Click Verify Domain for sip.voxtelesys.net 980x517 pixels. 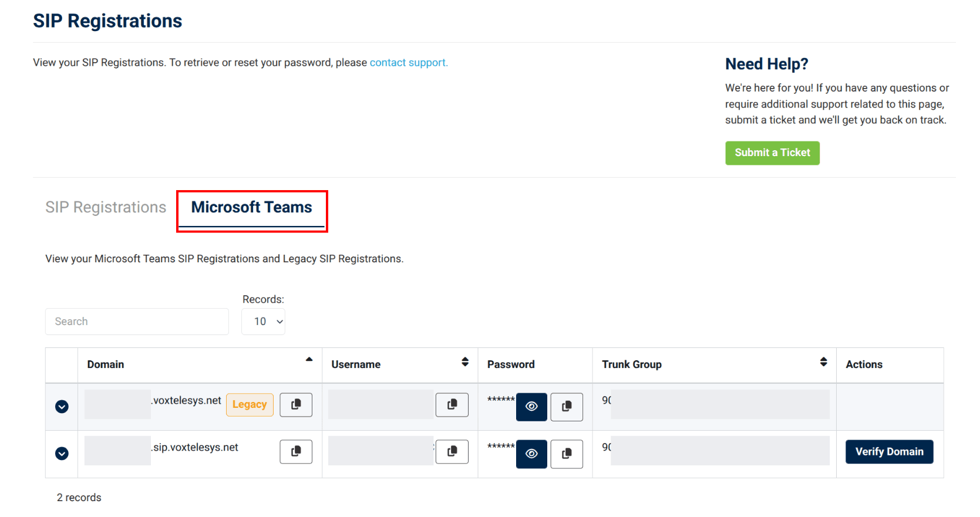[x=889, y=452]
